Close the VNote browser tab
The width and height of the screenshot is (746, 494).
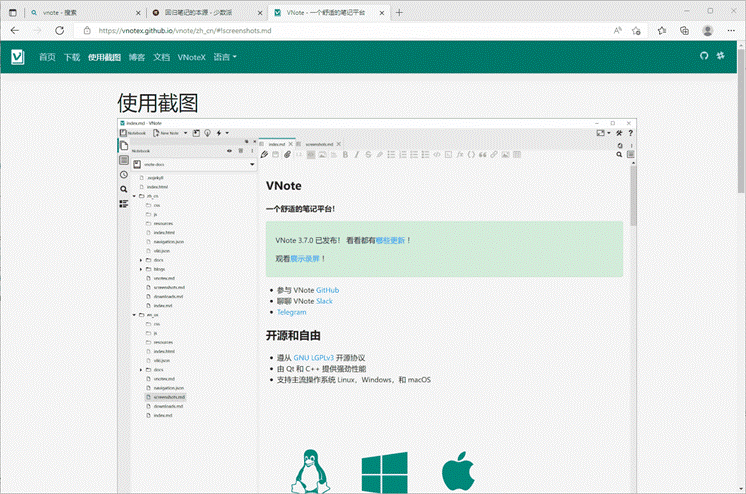[382, 13]
